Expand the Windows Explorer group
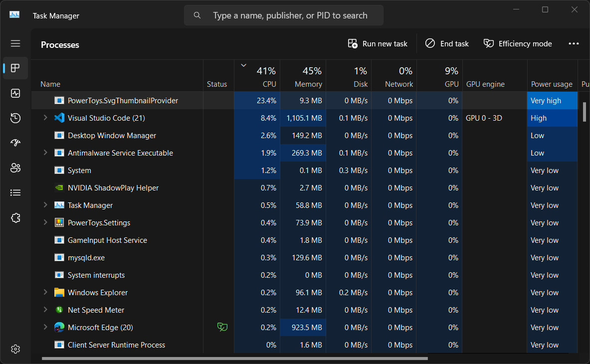Image resolution: width=590 pixels, height=364 pixels. (x=45, y=292)
